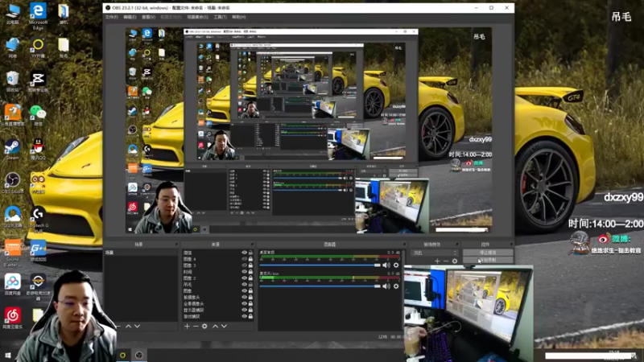Screen dimensions: 644x362
Task: Toggle visibility eye for 吊毛 source
Action: (x=245, y=285)
